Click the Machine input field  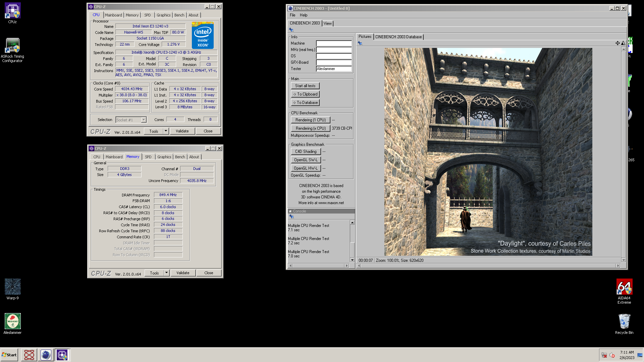334,43
